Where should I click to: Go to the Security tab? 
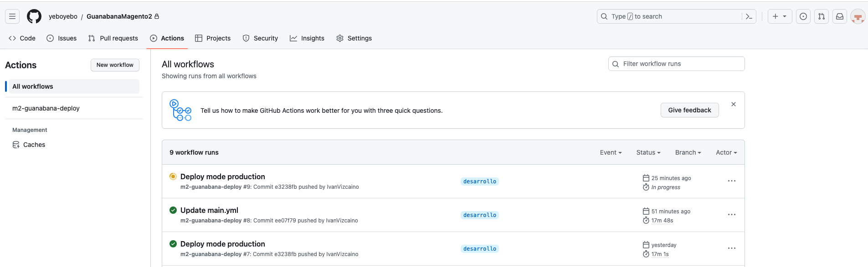click(260, 38)
